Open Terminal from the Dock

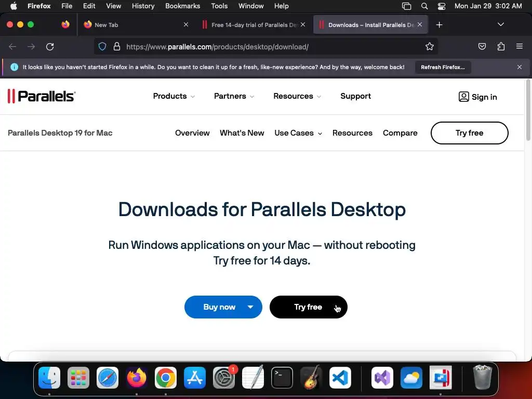[282, 377]
